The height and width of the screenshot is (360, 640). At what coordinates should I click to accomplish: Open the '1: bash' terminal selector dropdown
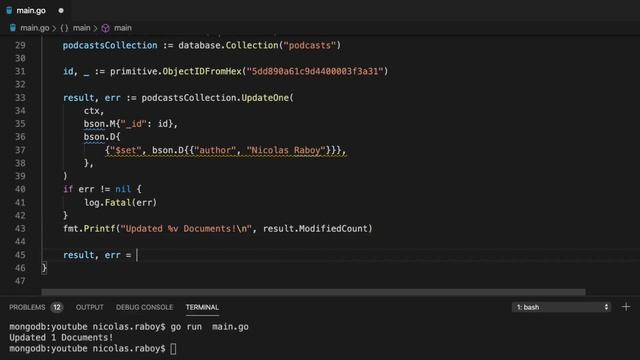(x=561, y=307)
